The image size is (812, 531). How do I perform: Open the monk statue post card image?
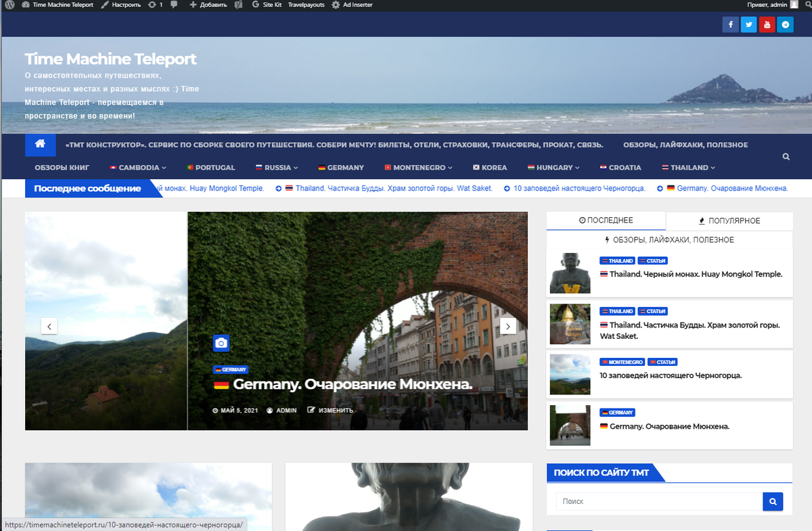(408, 497)
